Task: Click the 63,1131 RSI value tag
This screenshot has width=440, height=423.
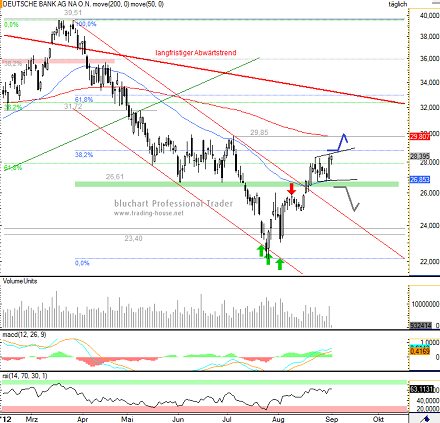Action: [x=421, y=389]
